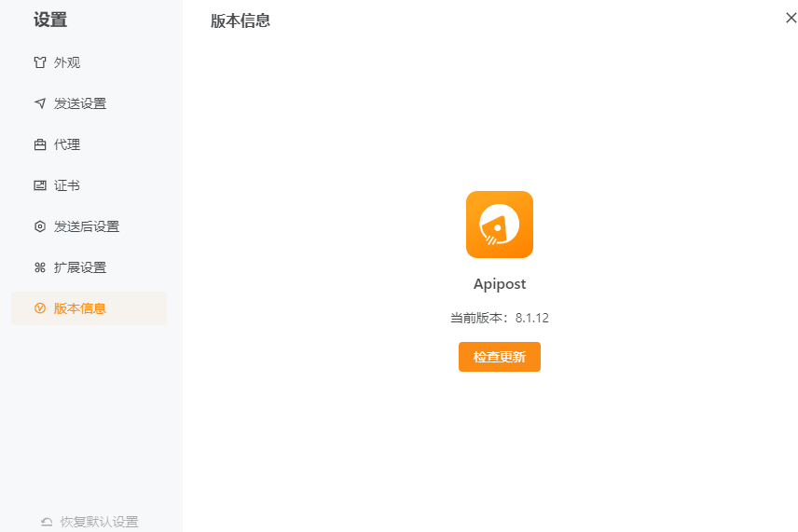Click the briefcase icon beside 代理

pos(40,144)
